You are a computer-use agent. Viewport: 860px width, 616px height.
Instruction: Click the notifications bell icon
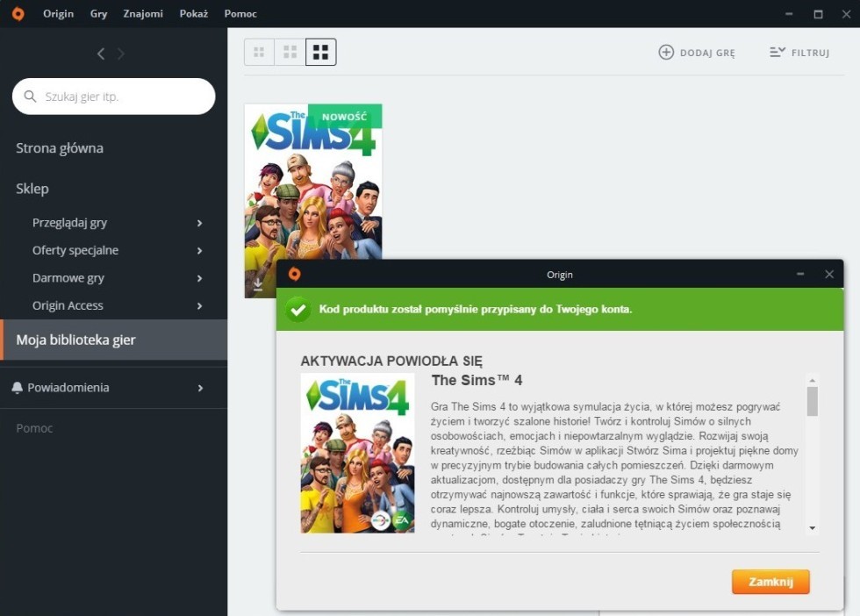[x=17, y=388]
